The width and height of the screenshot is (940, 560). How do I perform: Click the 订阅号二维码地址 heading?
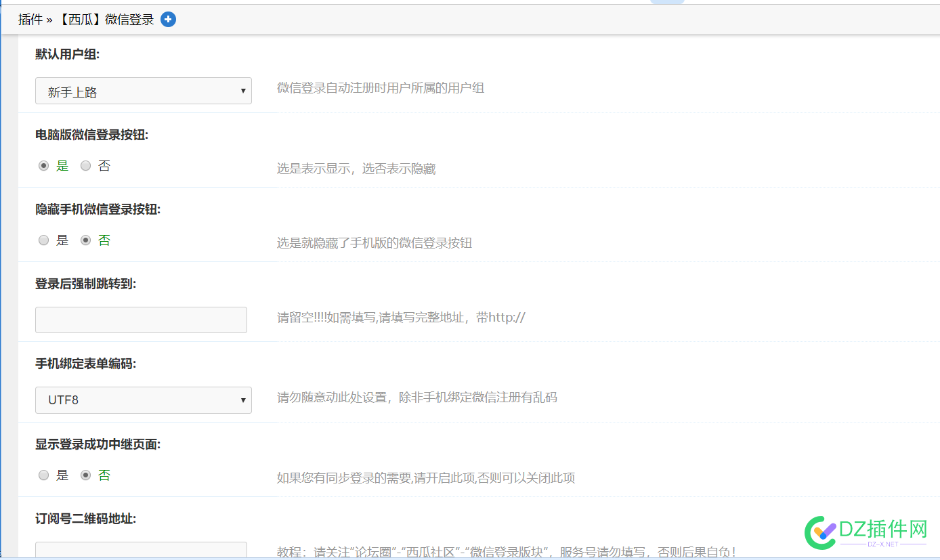(86, 519)
